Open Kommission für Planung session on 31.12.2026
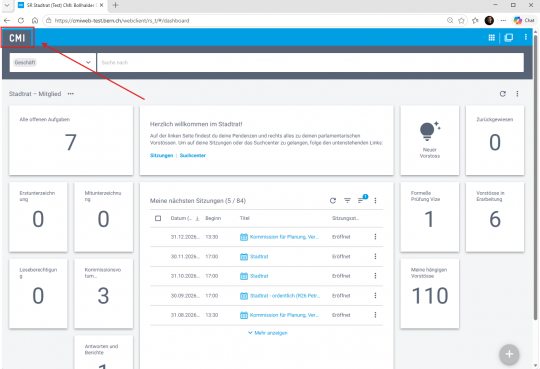Image resolution: width=540 pixels, height=369 pixels. click(x=284, y=237)
